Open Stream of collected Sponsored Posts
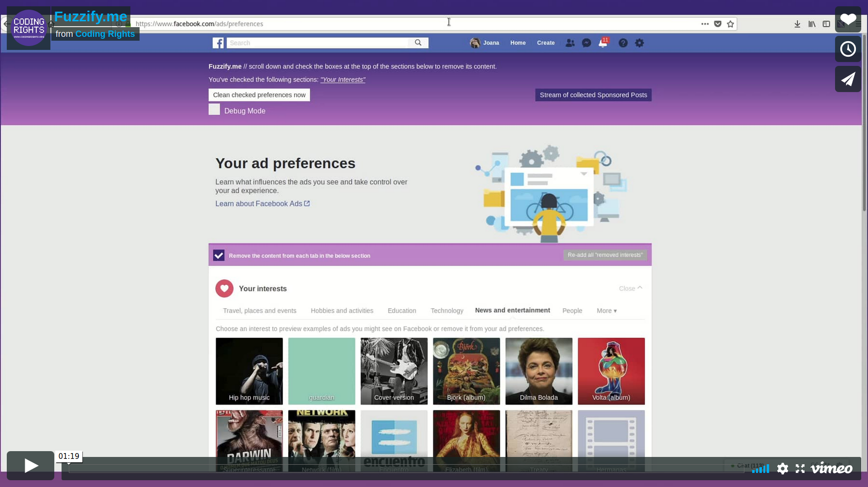This screenshot has height=487, width=868. (x=593, y=95)
